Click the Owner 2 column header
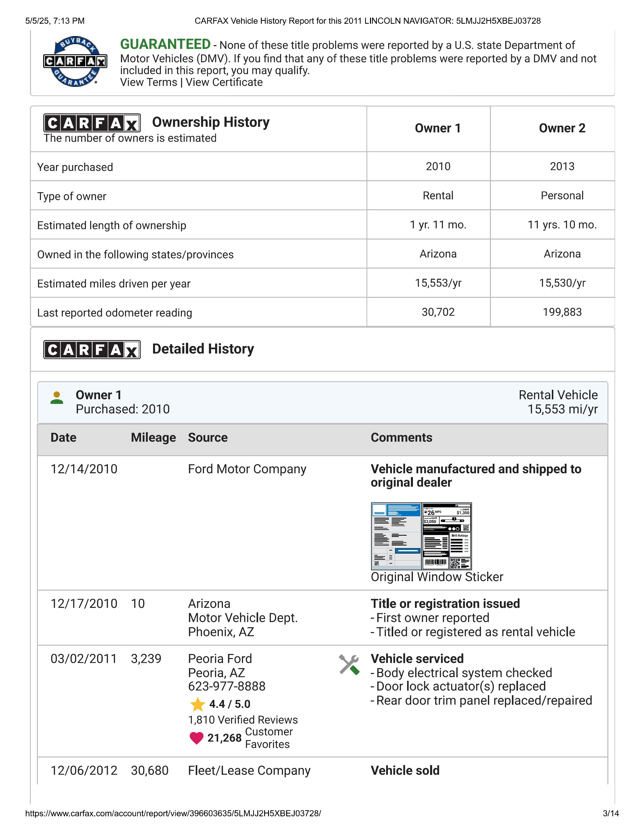644x833 pixels. pyautogui.click(x=562, y=128)
